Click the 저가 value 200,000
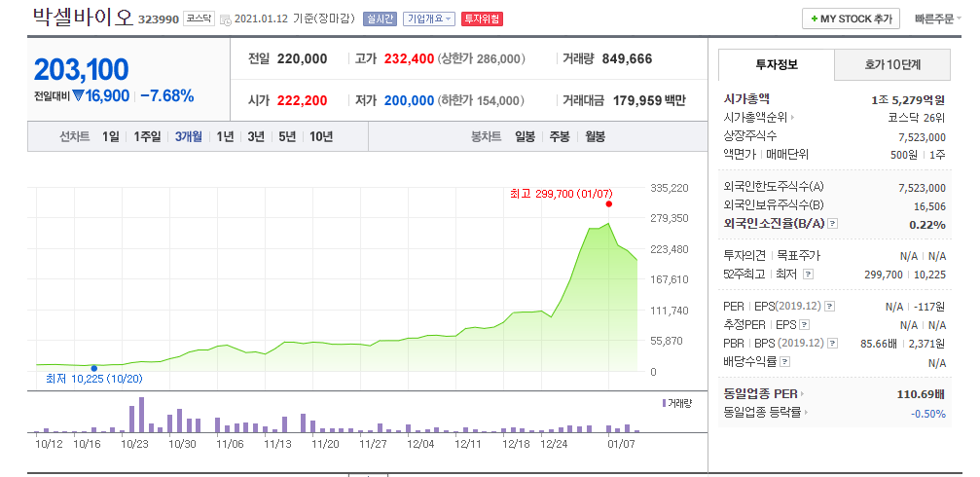The width and height of the screenshot is (980, 477). coord(409,100)
